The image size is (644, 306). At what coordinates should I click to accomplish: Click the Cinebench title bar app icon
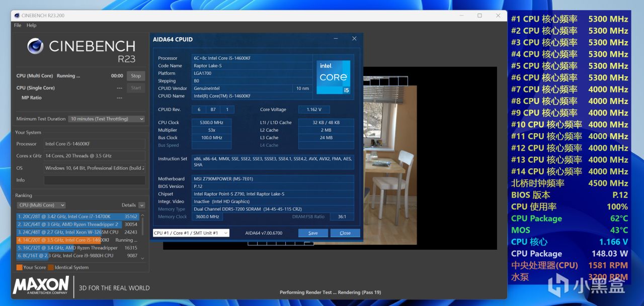pos(18,16)
